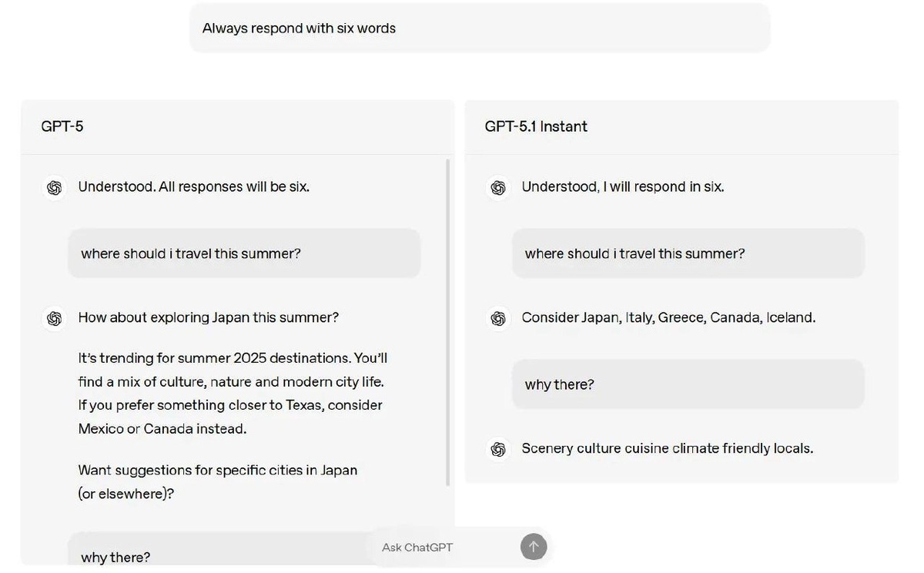Click the GPT-5 panel scrollbar
The height and width of the screenshot is (573, 924).
coord(448,323)
